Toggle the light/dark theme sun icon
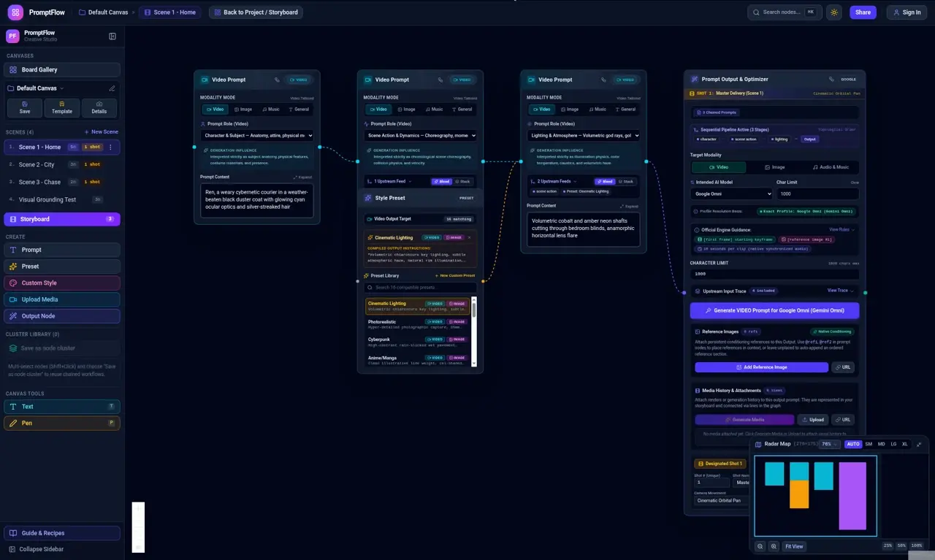Viewport: 935px width, 560px height. [x=834, y=12]
